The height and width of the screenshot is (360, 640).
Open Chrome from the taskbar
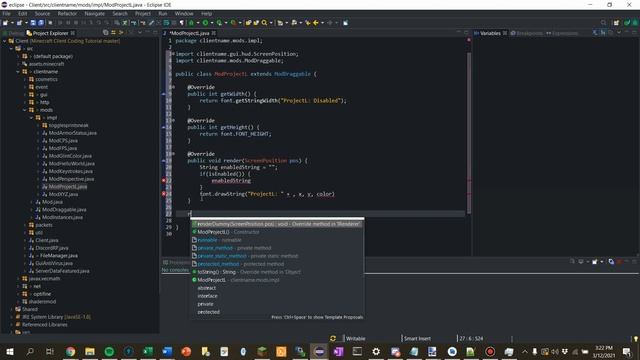(x=70, y=351)
